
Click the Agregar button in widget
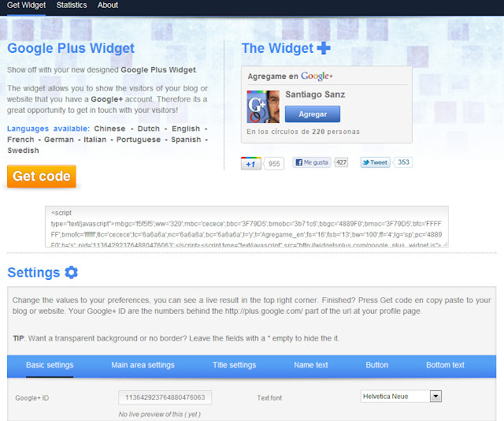point(313,114)
